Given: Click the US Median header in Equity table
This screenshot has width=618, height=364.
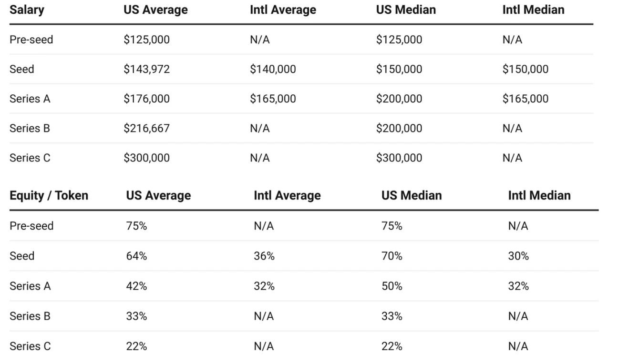Looking at the screenshot, I should (x=411, y=195).
